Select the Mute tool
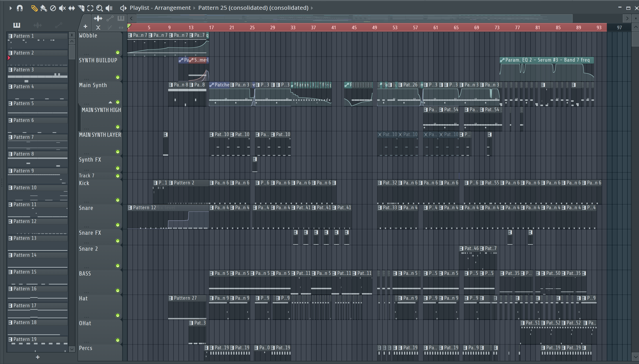Viewport: 639px width, 364px height. point(62,8)
